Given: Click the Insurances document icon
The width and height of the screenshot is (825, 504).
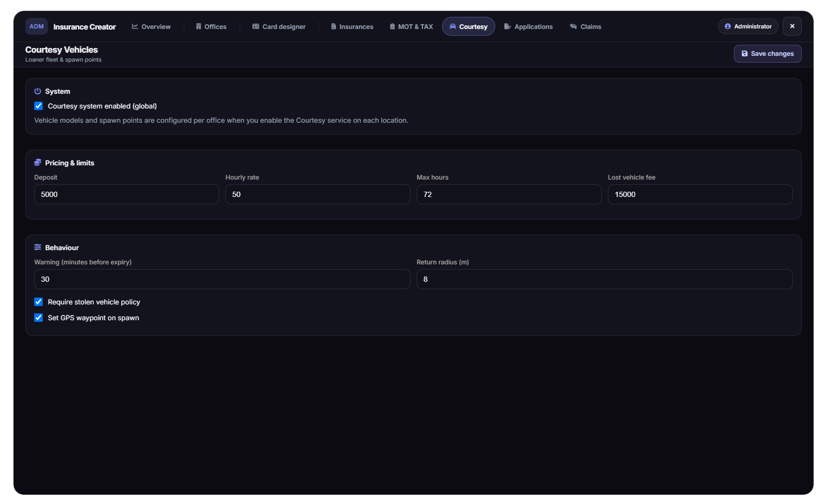Looking at the screenshot, I should point(333,26).
